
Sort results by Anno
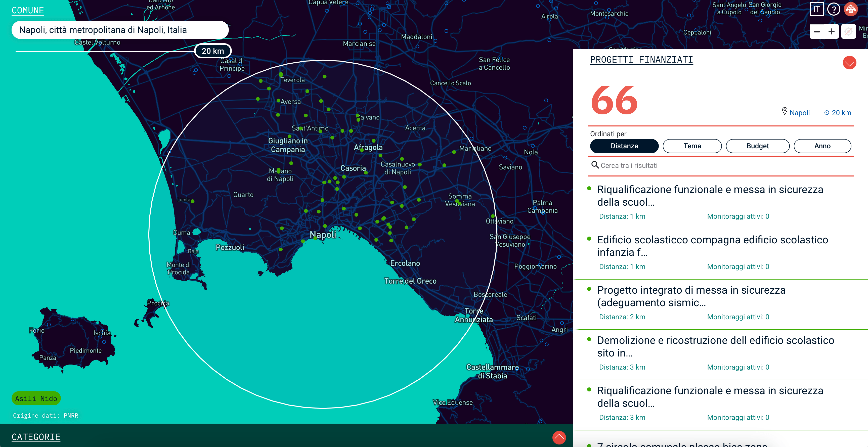coord(822,146)
